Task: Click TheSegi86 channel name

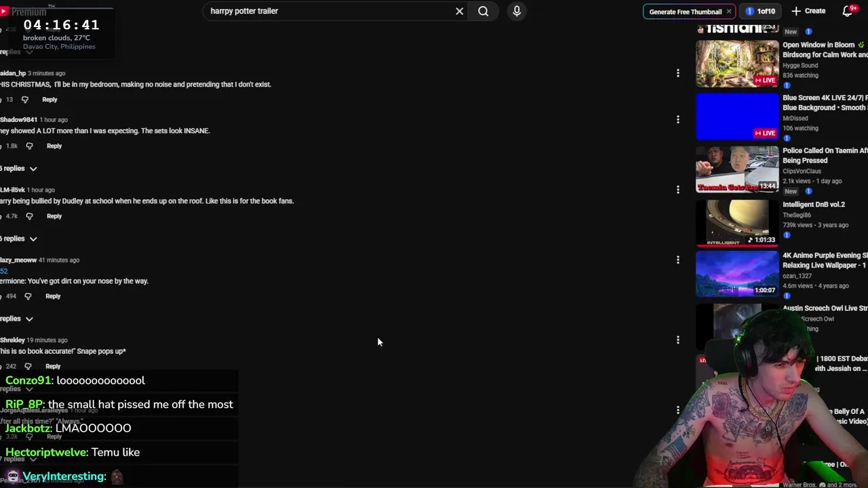Action: tap(797, 215)
